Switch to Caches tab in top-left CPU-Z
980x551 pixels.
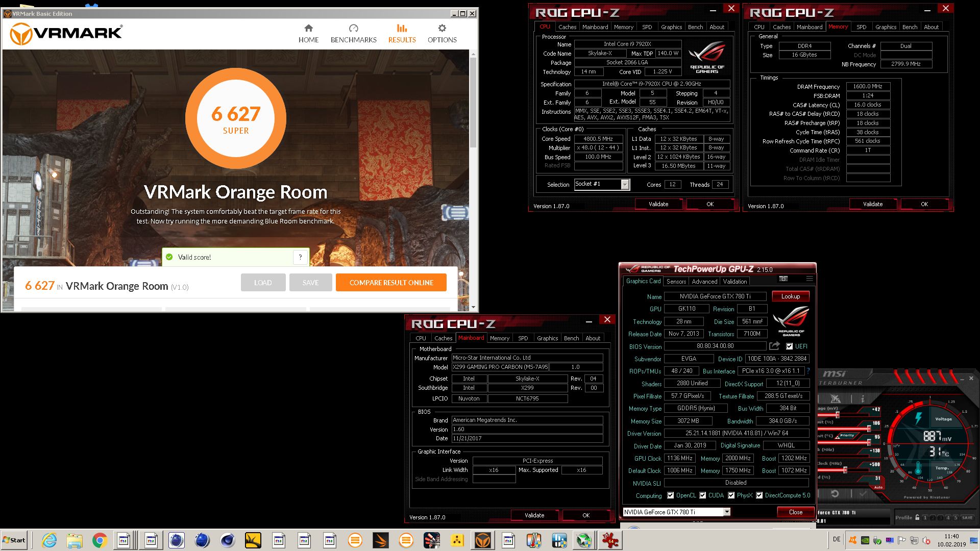(x=567, y=27)
